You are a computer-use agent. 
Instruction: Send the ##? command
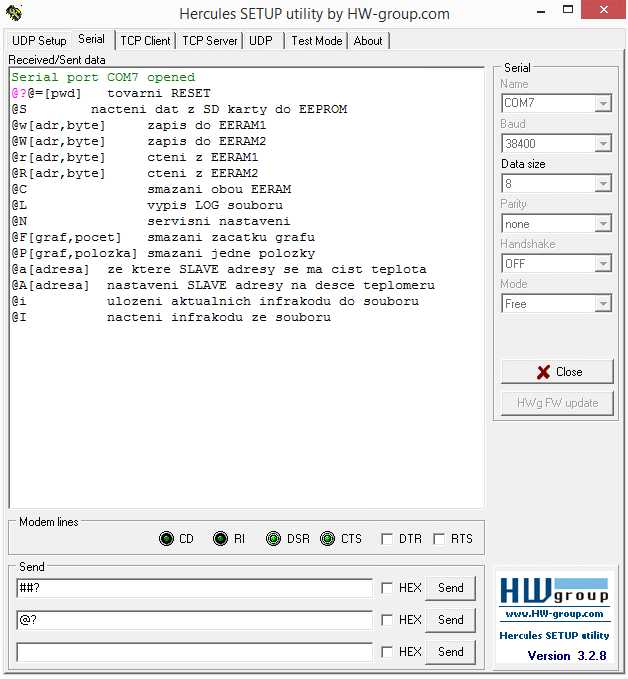pyautogui.click(x=450, y=588)
